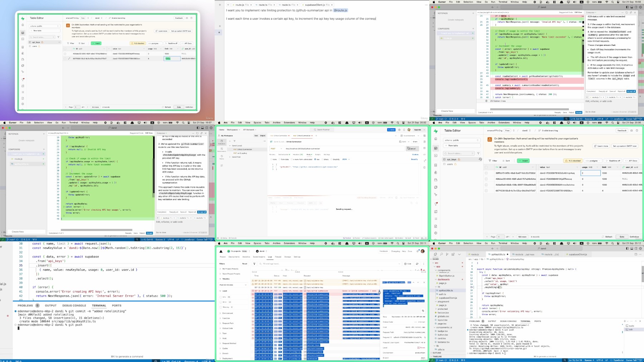
Task: Select the 'raw' body radio in Postman
Action: click(315, 159)
